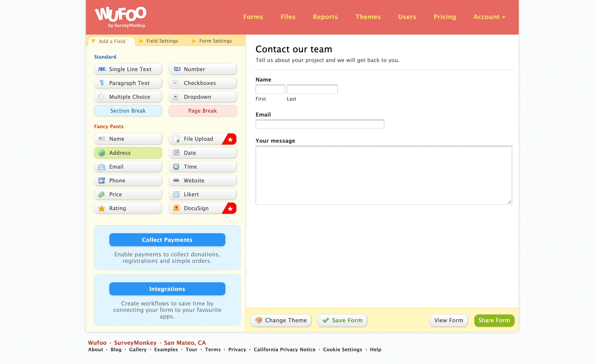Add the Fancy Pants Name field
The height and width of the screenshot is (364, 596).
coord(128,139)
